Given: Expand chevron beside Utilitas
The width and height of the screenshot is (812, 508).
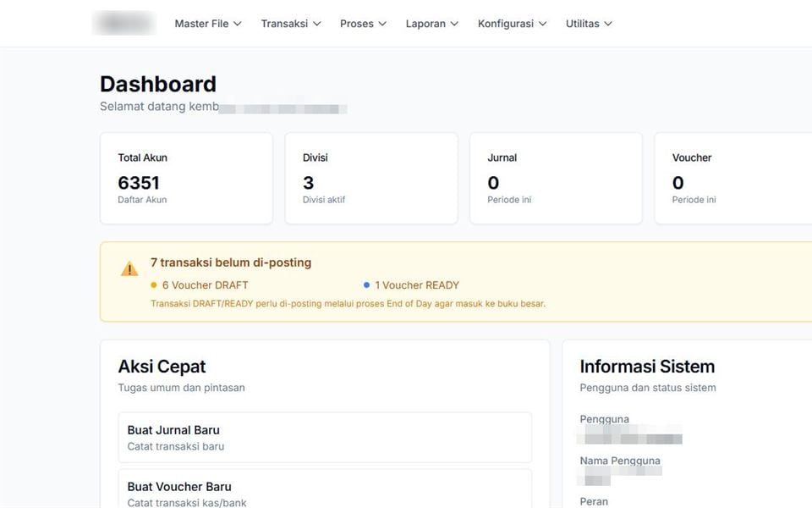Looking at the screenshot, I should pos(608,24).
